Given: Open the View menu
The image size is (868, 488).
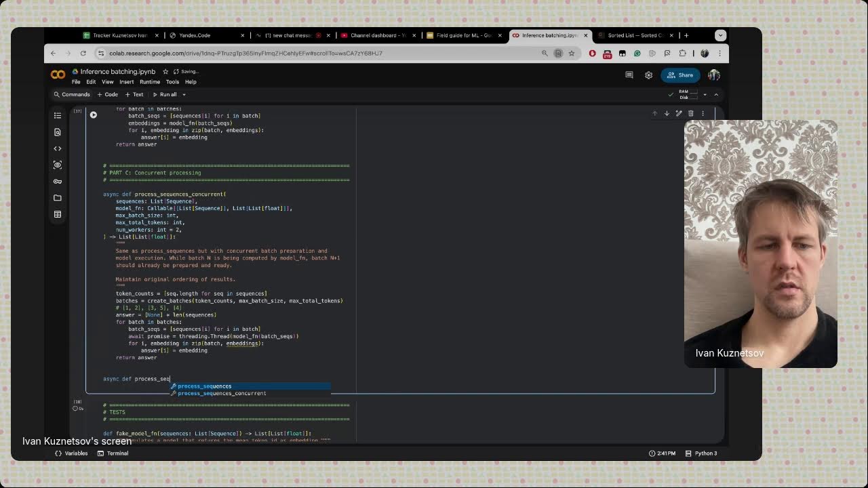Looking at the screenshot, I should click(x=108, y=82).
